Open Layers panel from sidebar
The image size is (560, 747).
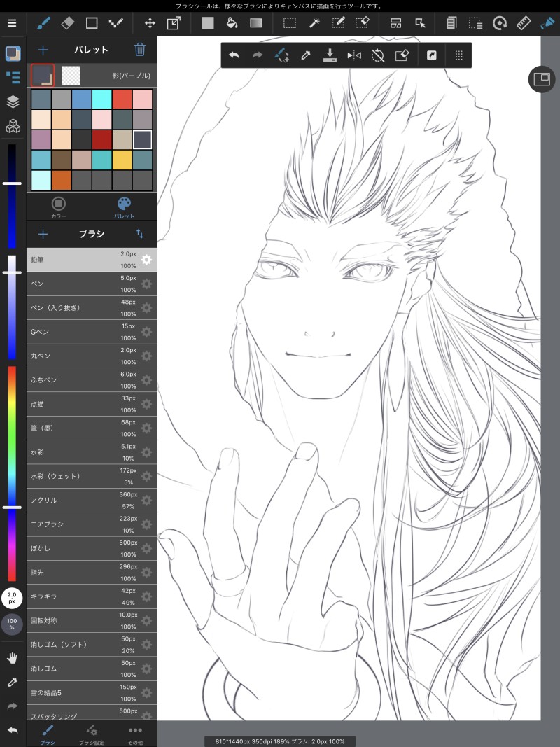coord(13,102)
